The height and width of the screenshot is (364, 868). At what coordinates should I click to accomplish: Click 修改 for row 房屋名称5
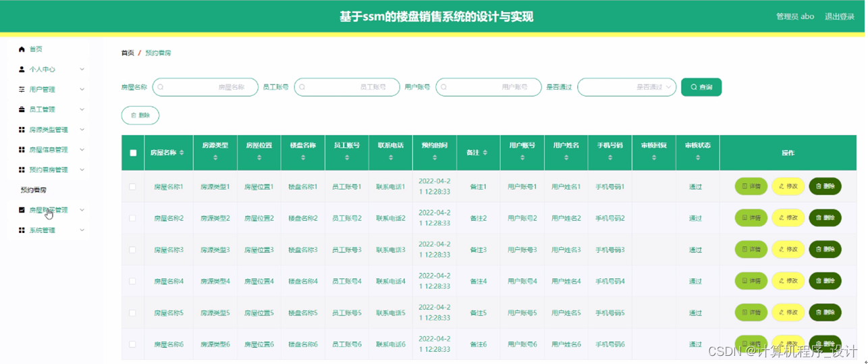788,313
